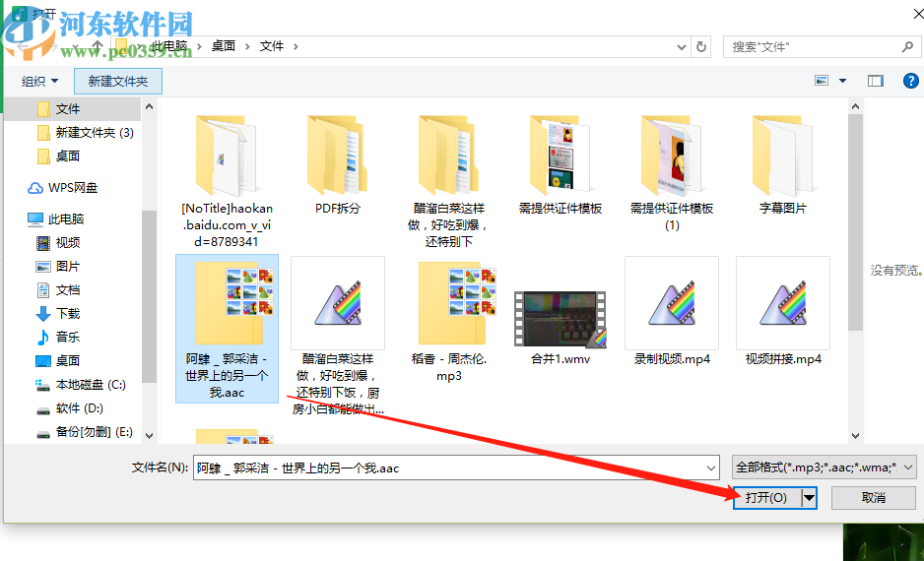
Task: Click the refresh icon beside address bar
Action: point(701,46)
